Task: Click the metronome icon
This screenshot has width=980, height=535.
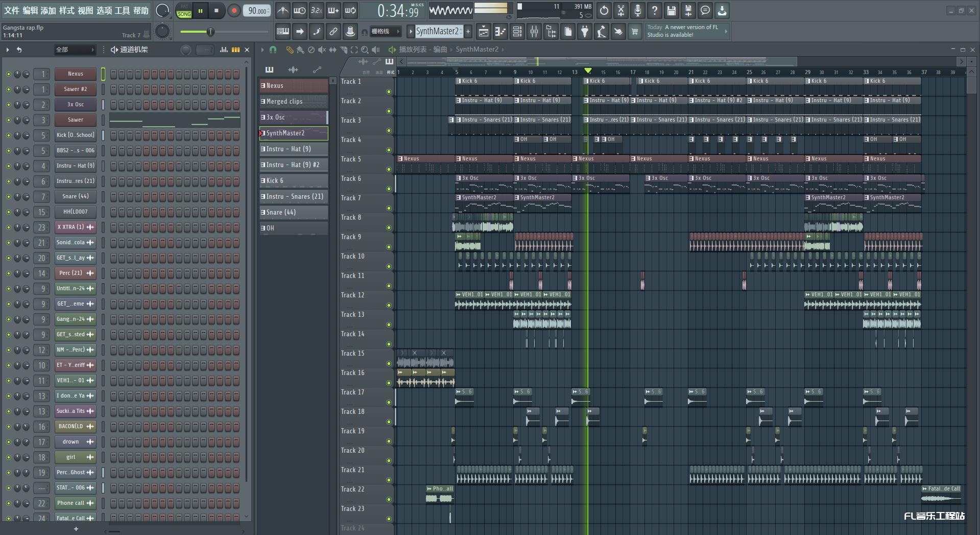Action: [282, 10]
